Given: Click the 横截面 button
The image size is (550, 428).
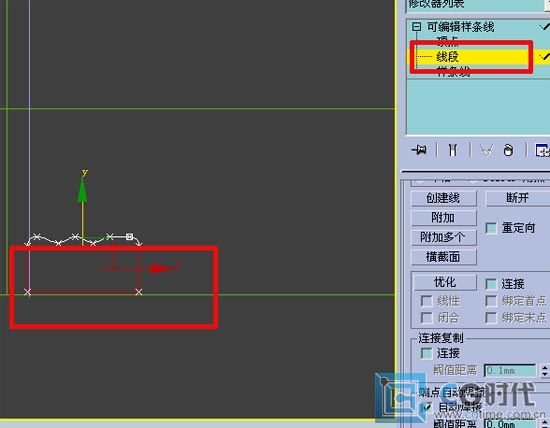Looking at the screenshot, I should coord(444,257).
